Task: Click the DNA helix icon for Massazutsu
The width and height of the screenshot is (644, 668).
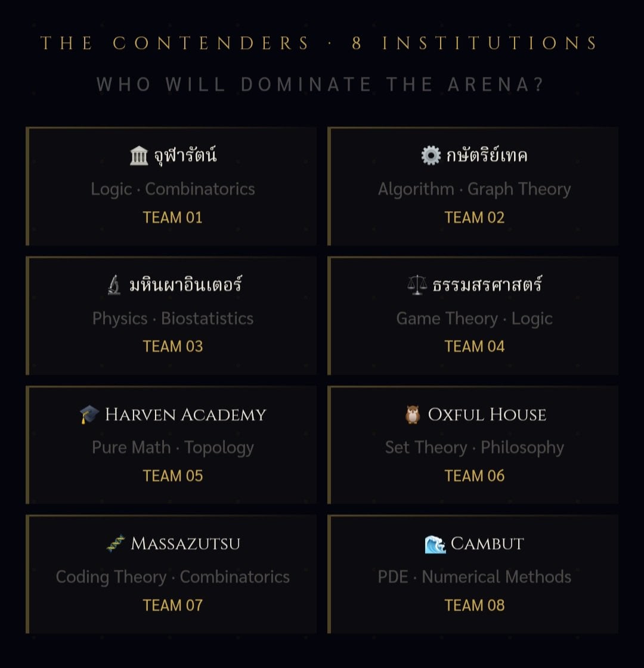Action: pos(116,543)
